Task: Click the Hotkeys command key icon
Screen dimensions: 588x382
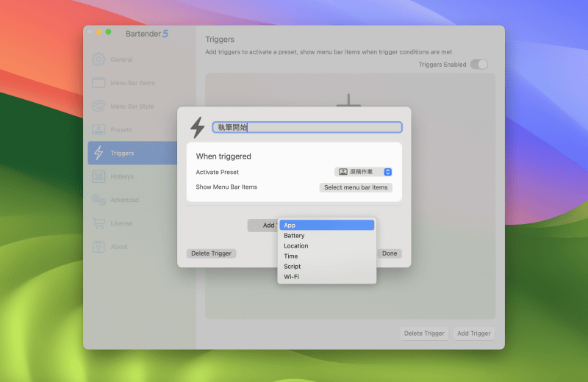Action: (98, 176)
